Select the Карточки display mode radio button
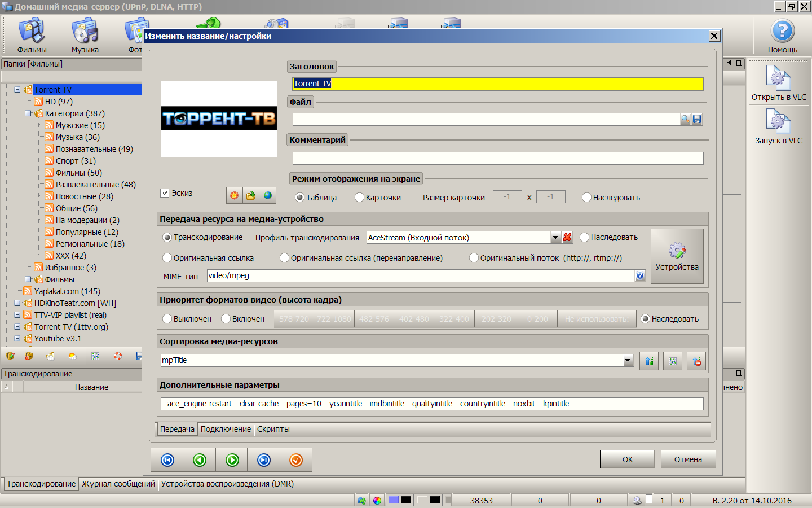This screenshot has height=508, width=812. (359, 198)
